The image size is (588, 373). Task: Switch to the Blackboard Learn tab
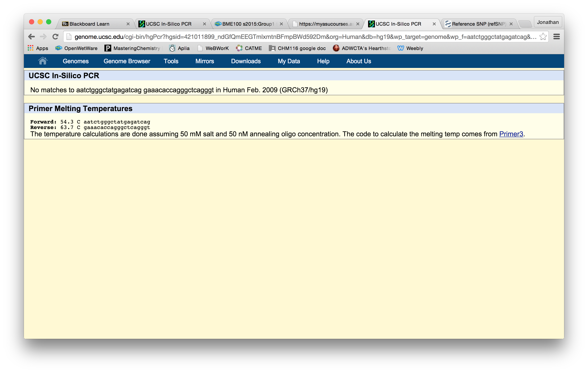tap(89, 24)
